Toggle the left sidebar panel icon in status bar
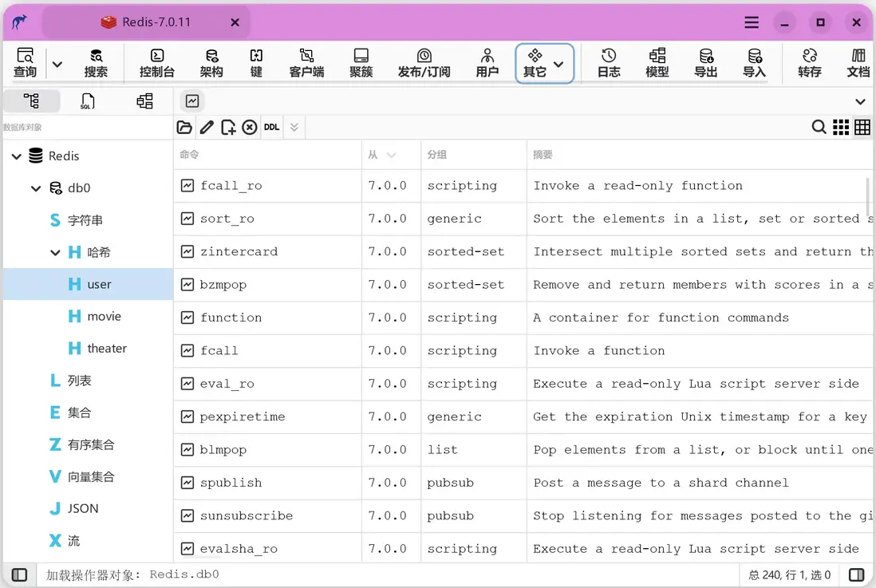This screenshot has width=876, height=588. point(20,575)
